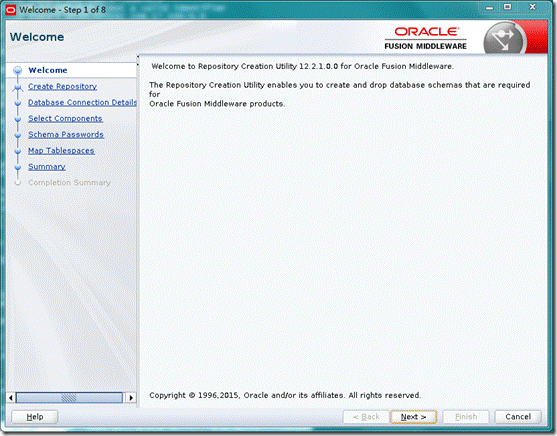Image resolution: width=557 pixels, height=436 pixels.
Task: Click the greyed-out Finish button
Action: point(466,417)
